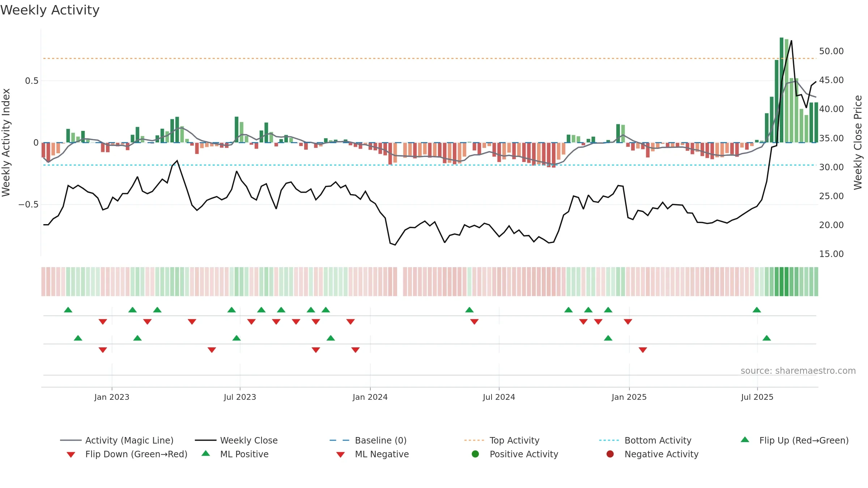Click the tallest green activity bar at peak
The image size is (868, 488).
(782, 90)
